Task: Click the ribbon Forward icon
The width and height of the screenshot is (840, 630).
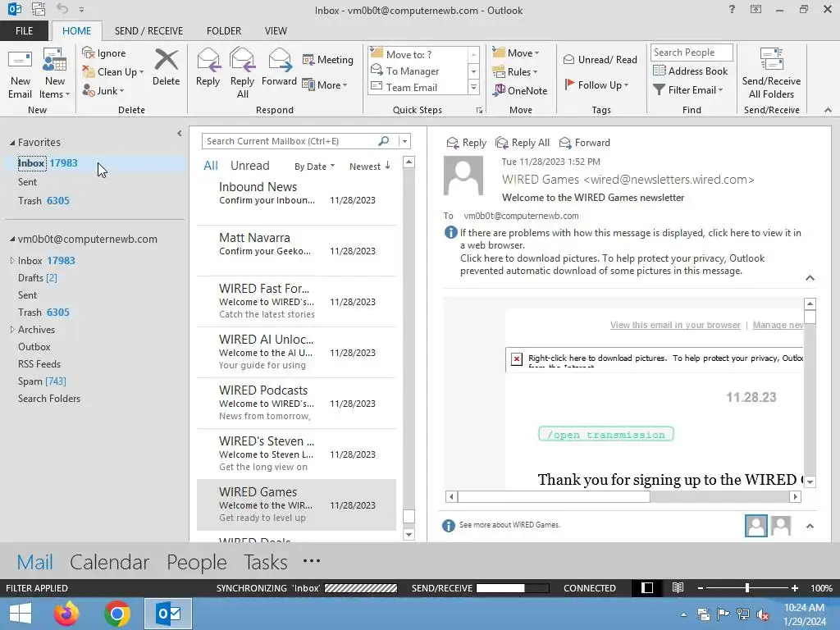Action: point(279,59)
